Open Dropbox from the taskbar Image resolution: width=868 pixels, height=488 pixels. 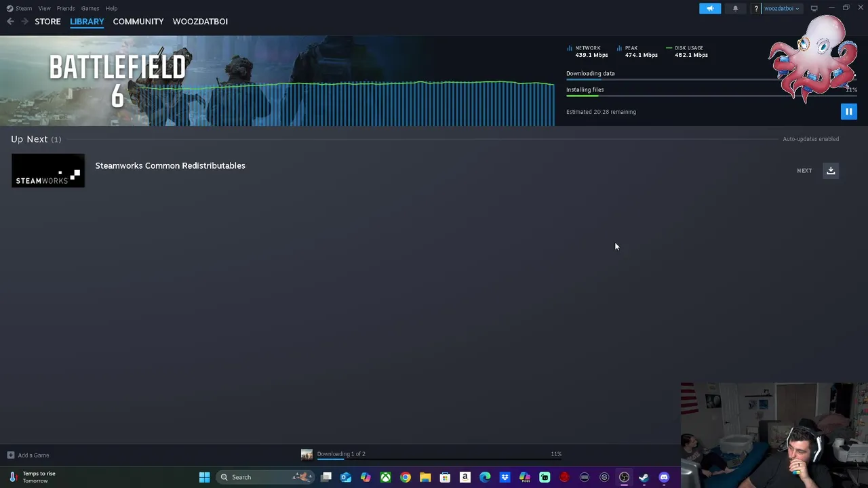pos(505,477)
